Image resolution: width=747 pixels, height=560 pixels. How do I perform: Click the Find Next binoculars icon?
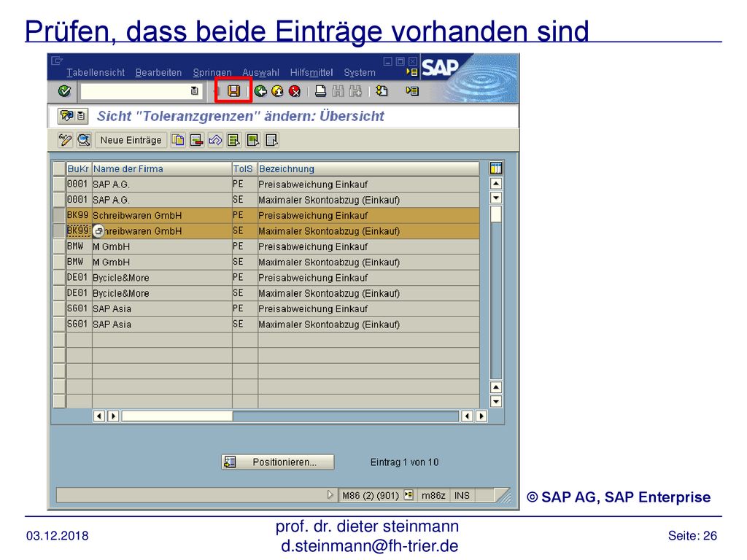(x=355, y=90)
